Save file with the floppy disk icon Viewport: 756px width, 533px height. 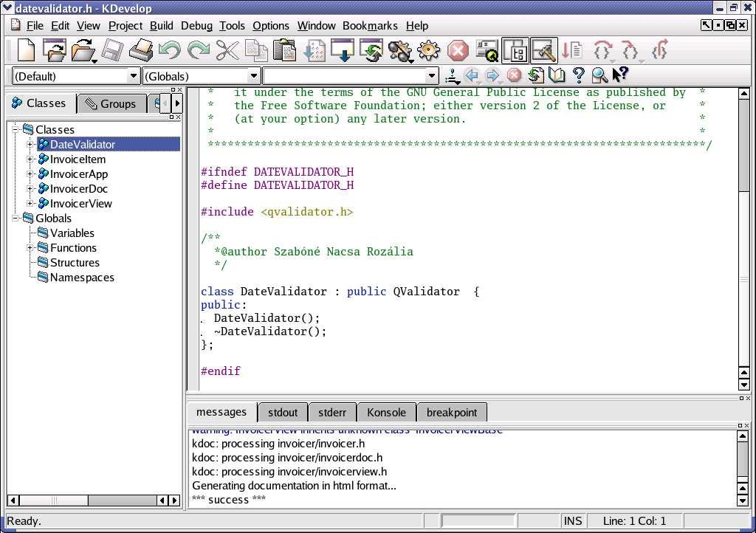pos(112,50)
